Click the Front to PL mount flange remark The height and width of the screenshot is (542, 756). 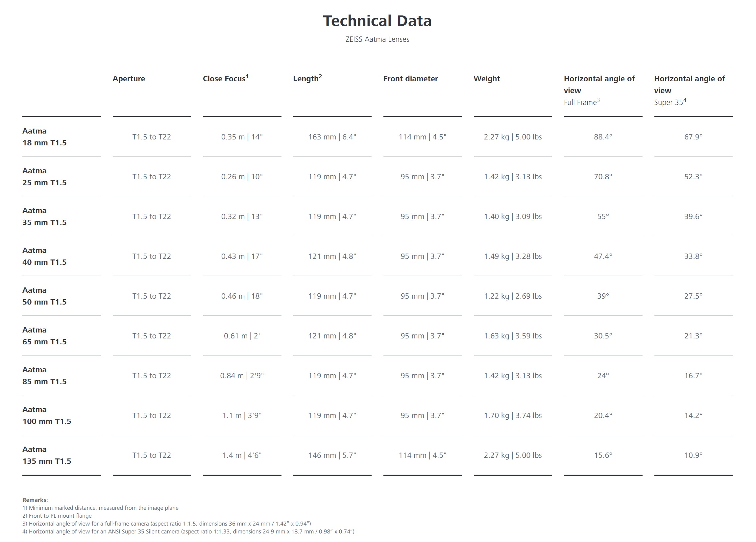57,516
